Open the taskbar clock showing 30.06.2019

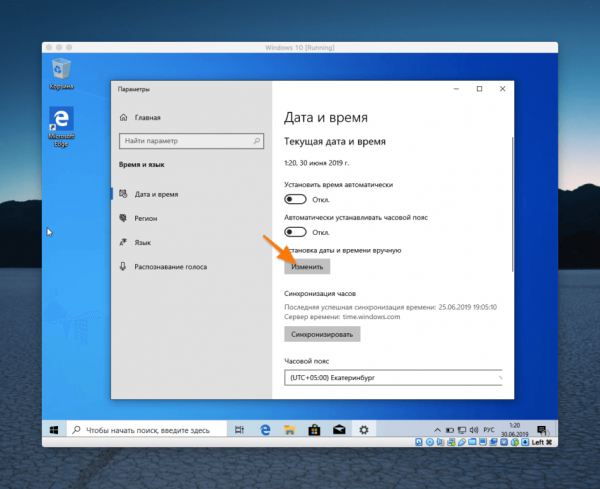[515, 430]
